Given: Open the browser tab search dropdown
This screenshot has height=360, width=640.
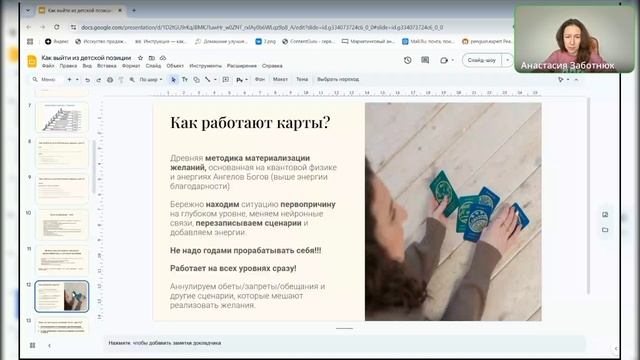Looking at the screenshot, I should click(28, 10).
